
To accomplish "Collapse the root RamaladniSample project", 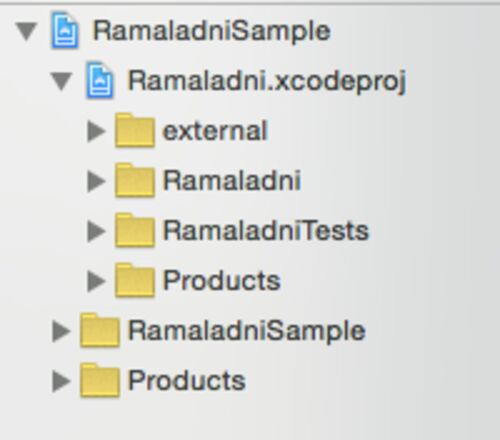I will click(26, 31).
